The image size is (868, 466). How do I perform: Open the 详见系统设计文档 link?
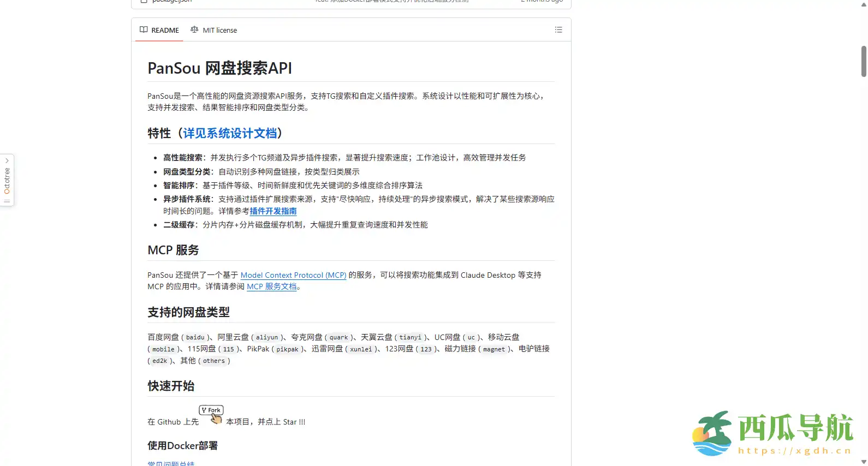pyautogui.click(x=230, y=133)
